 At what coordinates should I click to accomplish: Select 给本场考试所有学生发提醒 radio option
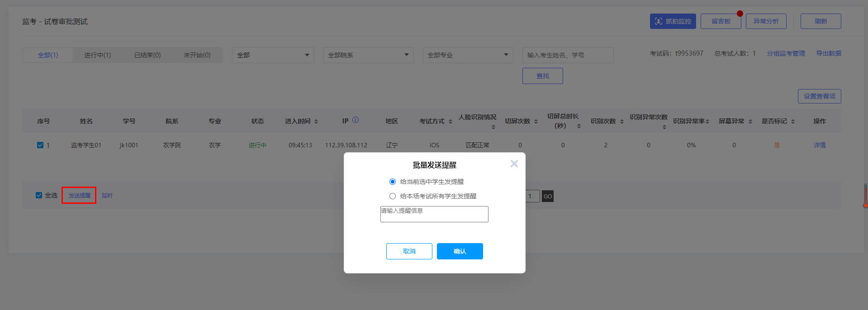tap(393, 196)
